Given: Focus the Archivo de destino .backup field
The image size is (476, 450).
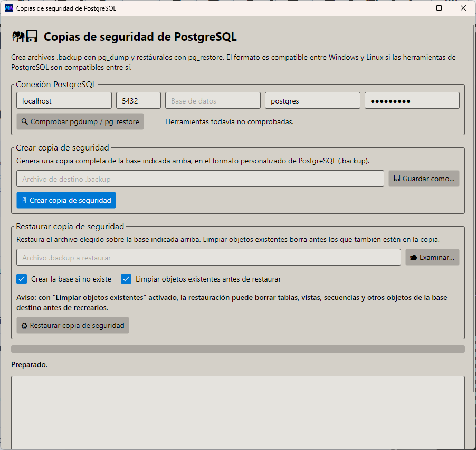Looking at the screenshot, I should (201, 179).
